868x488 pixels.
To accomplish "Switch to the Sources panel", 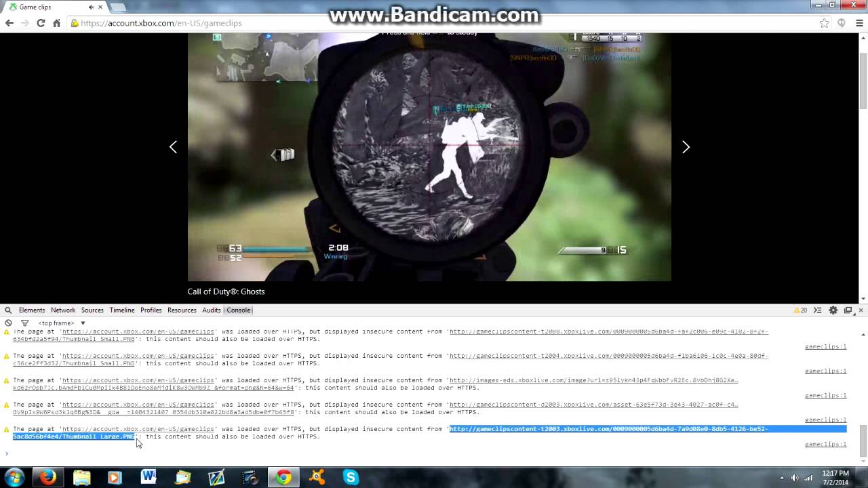I will (92, 310).
